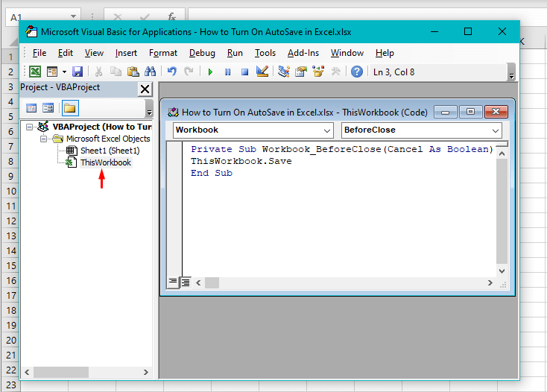
Task: Click code window scroll left arrow
Action: tap(198, 283)
